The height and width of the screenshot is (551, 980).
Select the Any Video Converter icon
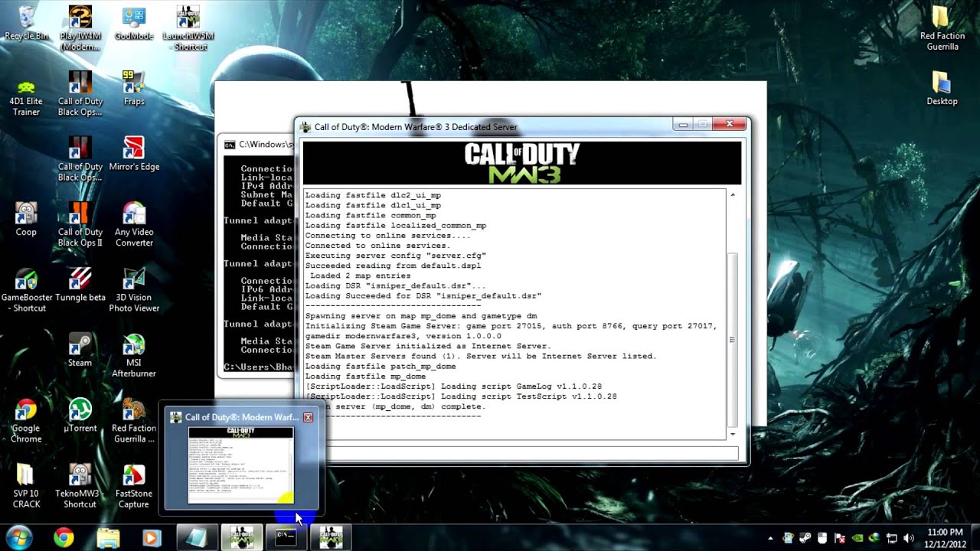(x=134, y=224)
